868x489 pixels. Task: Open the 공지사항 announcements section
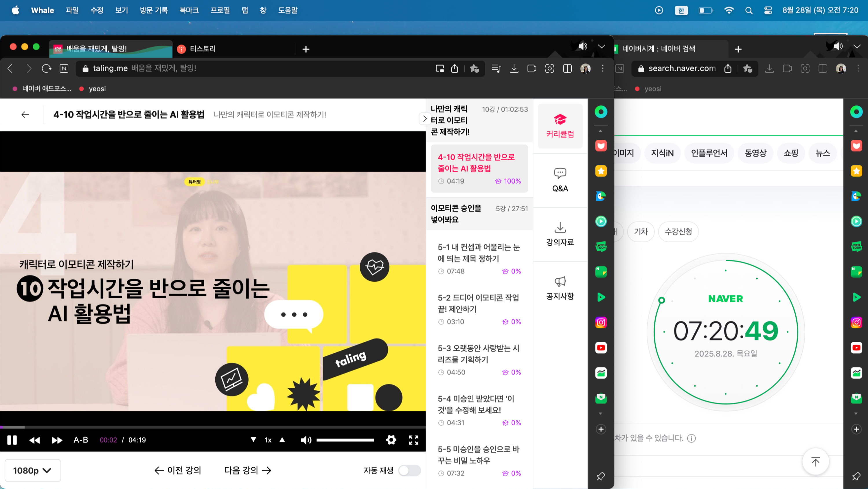point(560,288)
